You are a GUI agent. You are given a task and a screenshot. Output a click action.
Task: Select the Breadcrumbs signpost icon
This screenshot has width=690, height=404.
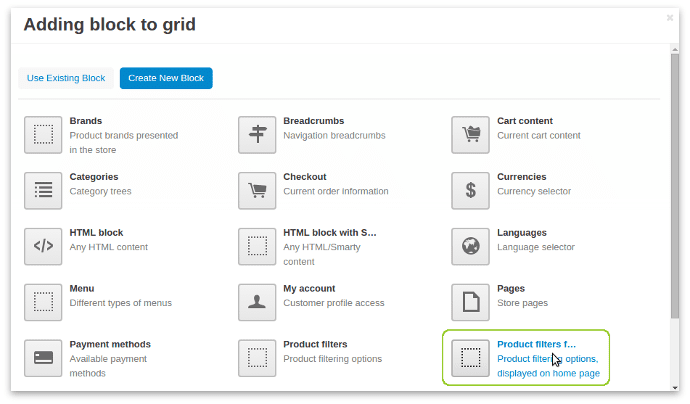coord(257,134)
